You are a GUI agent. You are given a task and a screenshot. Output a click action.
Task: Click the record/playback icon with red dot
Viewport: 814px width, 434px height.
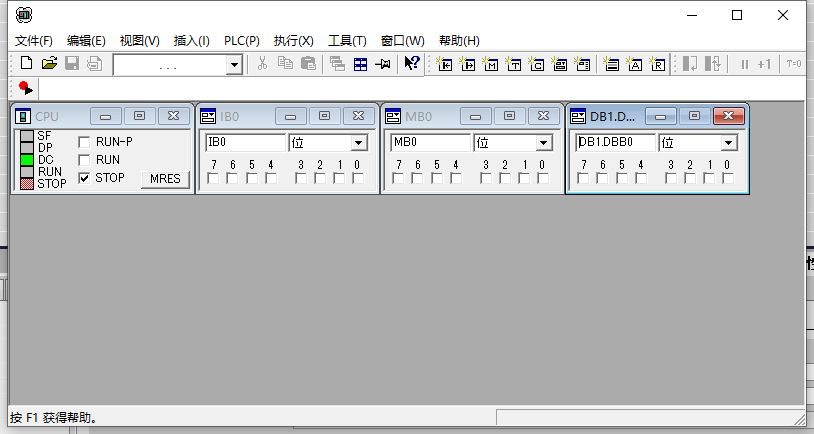[25, 89]
